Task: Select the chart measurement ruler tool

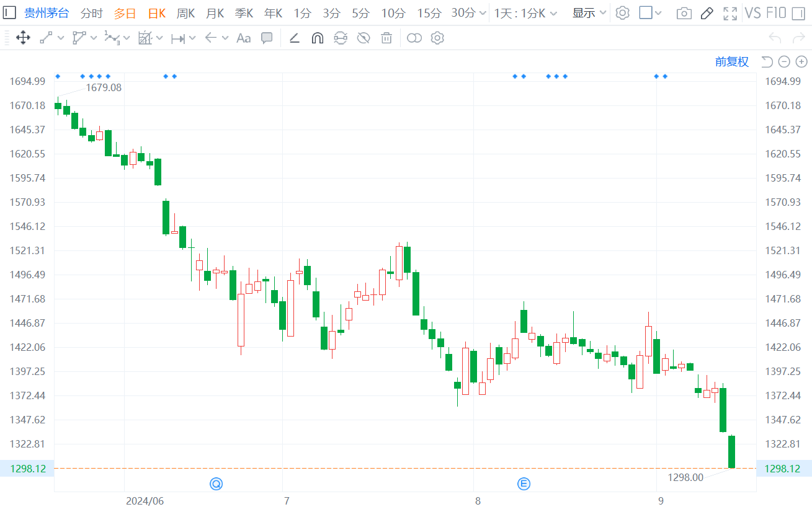Action: (145, 38)
